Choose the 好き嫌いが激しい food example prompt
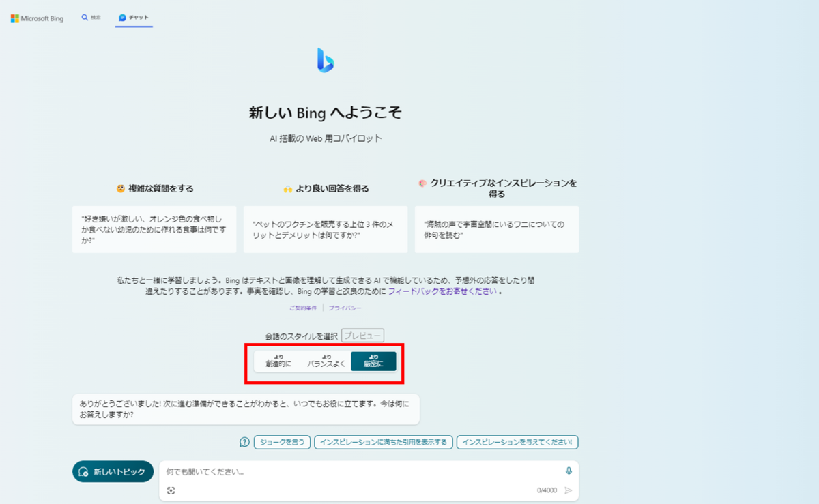Image resolution: width=819 pixels, height=504 pixels. coord(154,229)
